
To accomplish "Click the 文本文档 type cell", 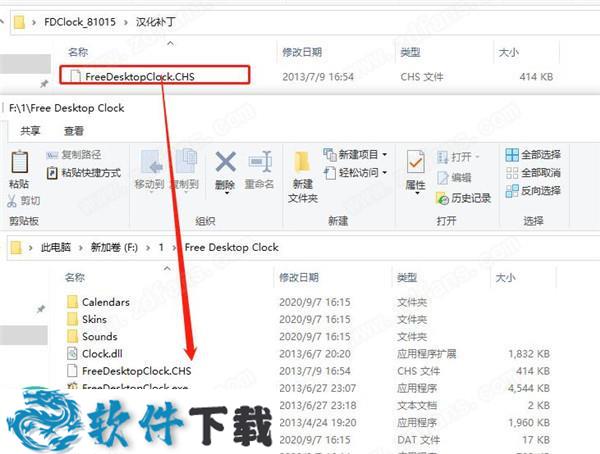I will (417, 405).
